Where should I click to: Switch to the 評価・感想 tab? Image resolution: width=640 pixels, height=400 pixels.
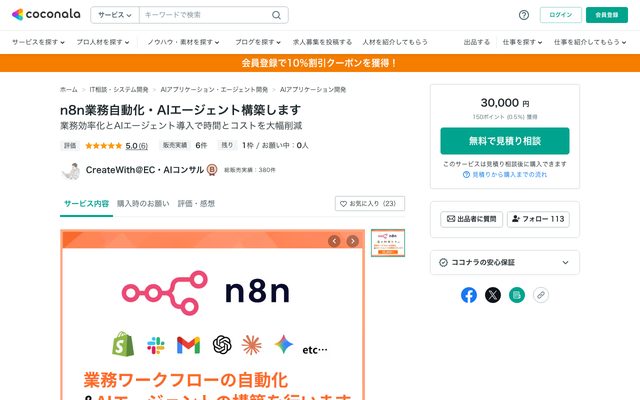coord(196,204)
